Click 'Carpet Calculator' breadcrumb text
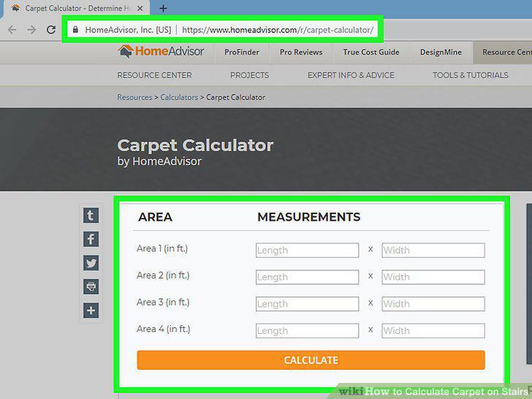This screenshot has width=532, height=399. [235, 97]
